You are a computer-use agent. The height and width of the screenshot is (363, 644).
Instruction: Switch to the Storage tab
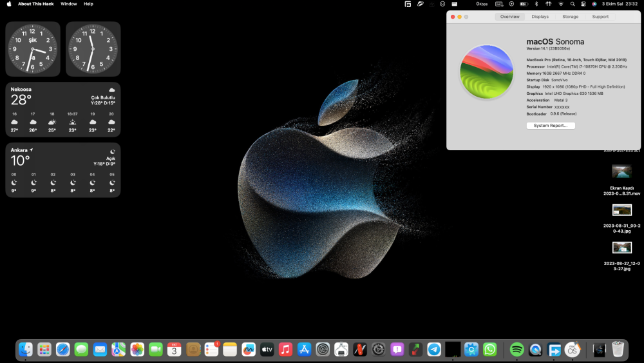570,17
